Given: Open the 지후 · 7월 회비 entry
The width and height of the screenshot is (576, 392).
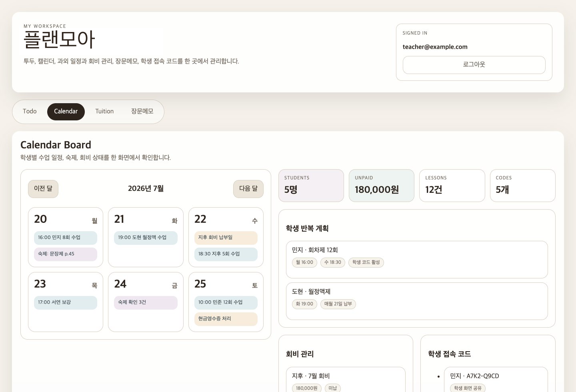Looking at the screenshot, I should tap(346, 380).
